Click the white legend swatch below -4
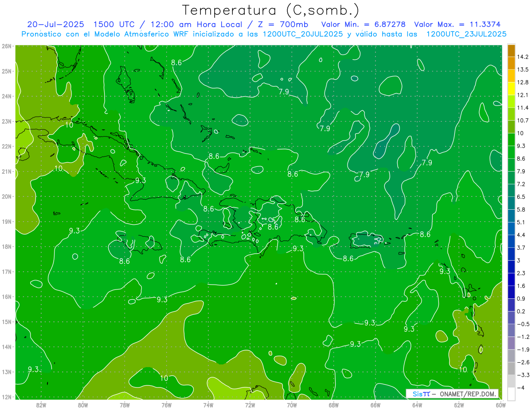 511,393
